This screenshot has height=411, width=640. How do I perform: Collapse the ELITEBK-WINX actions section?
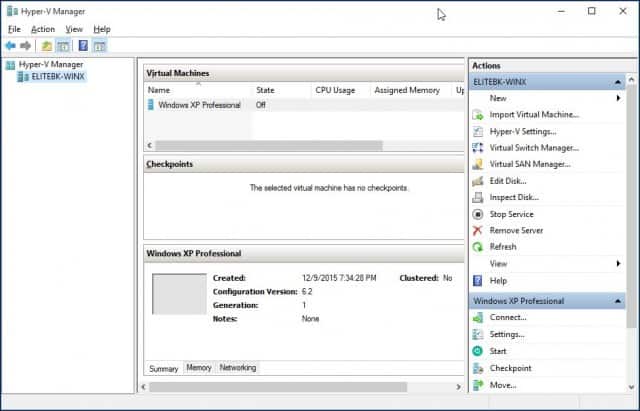pyautogui.click(x=618, y=82)
